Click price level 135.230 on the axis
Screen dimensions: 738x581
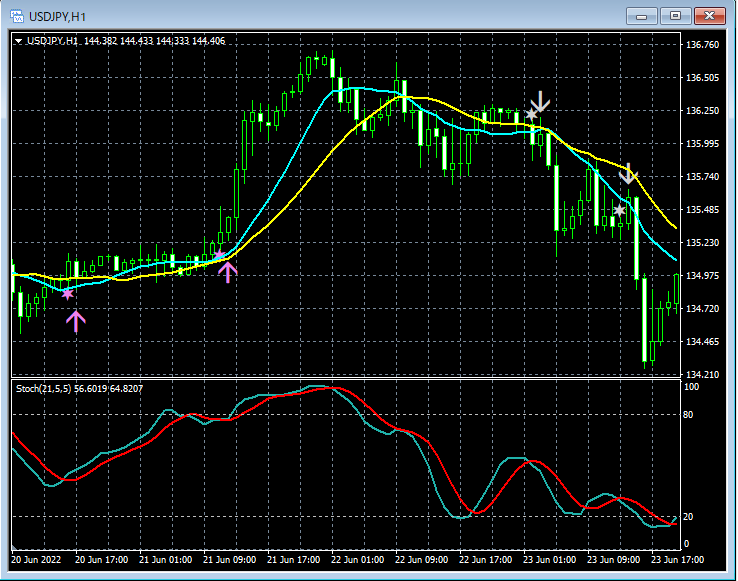703,242
